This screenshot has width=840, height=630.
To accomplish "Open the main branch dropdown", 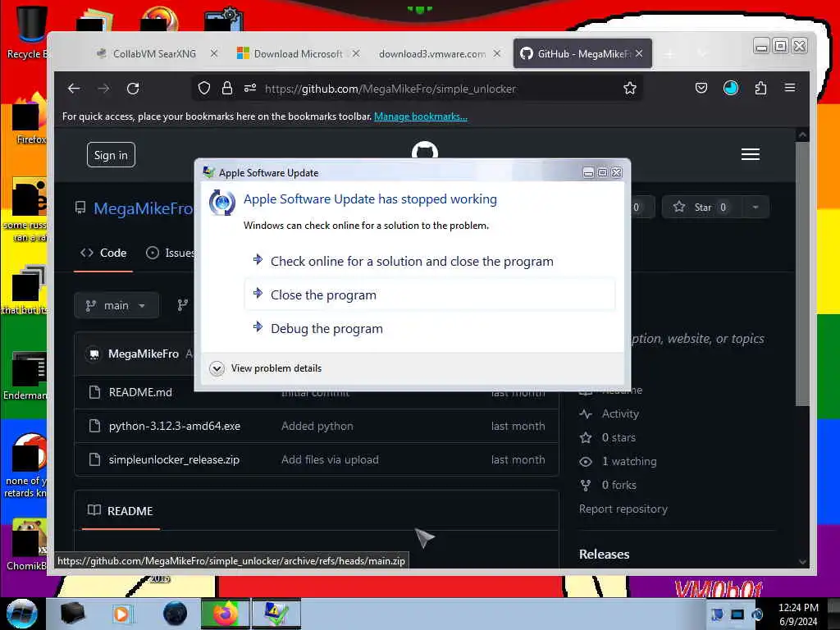I will (x=116, y=305).
